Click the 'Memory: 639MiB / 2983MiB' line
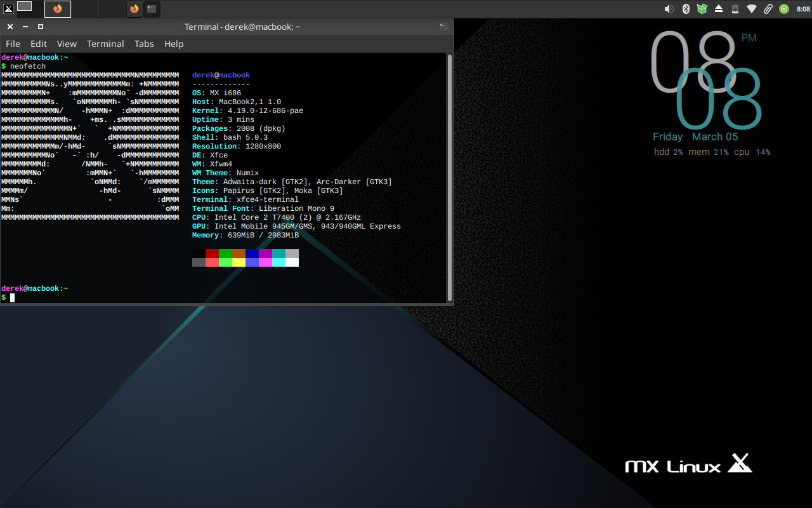Screen dimensions: 812x508 pyautogui.click(x=246, y=235)
